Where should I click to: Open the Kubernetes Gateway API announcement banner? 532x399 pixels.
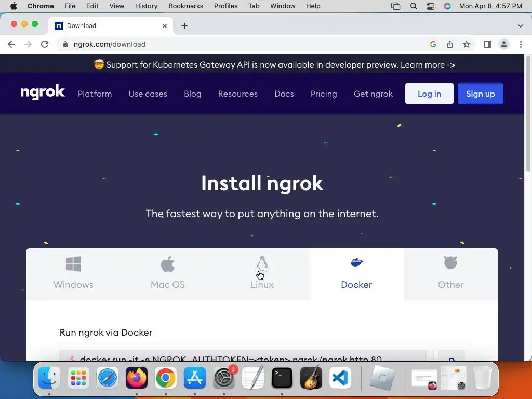click(x=274, y=64)
